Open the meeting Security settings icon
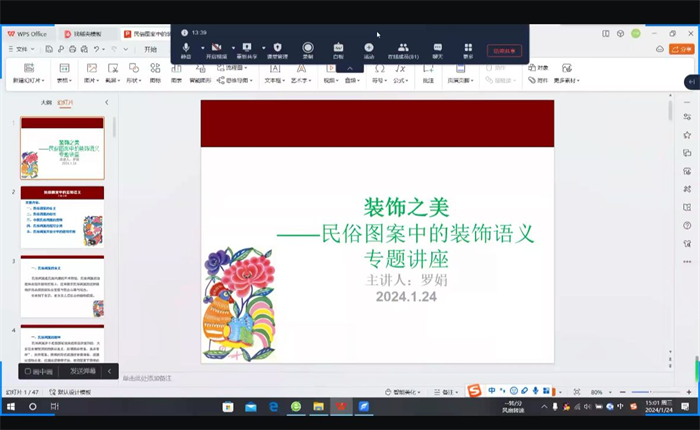Viewport: 700px width, 430px height. tap(277, 50)
